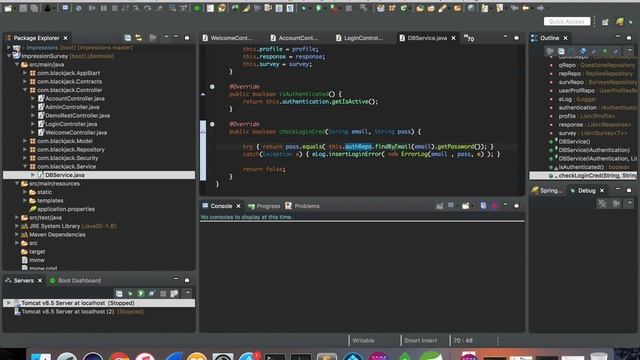The height and width of the screenshot is (360, 640).
Task: Click the Suspend debug toolbar icon
Action: [104, 8]
